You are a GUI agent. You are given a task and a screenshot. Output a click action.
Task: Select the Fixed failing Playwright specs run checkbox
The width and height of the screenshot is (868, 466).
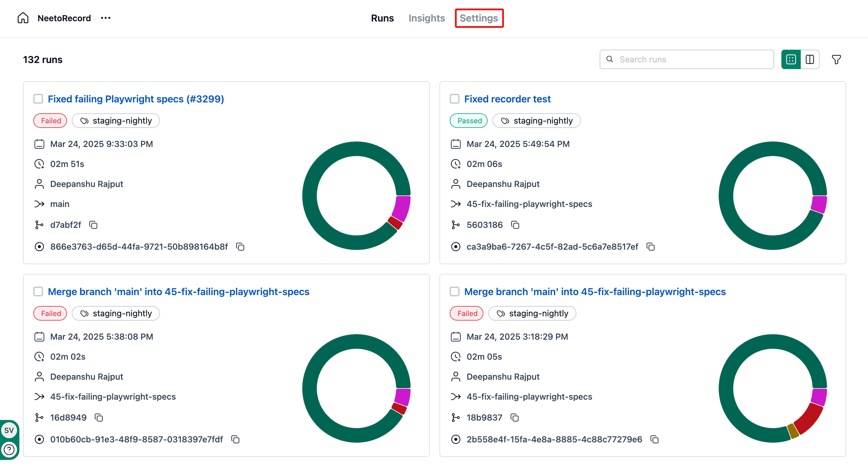coord(38,99)
